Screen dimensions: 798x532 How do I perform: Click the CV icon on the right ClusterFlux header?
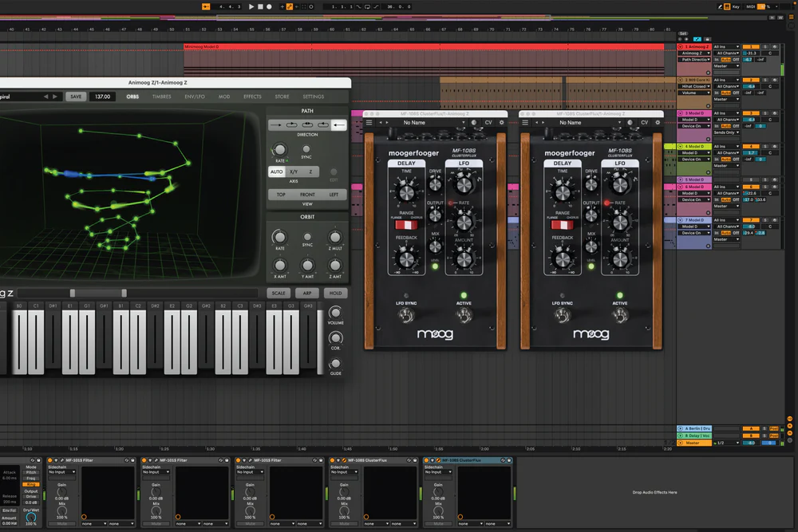[x=644, y=123]
